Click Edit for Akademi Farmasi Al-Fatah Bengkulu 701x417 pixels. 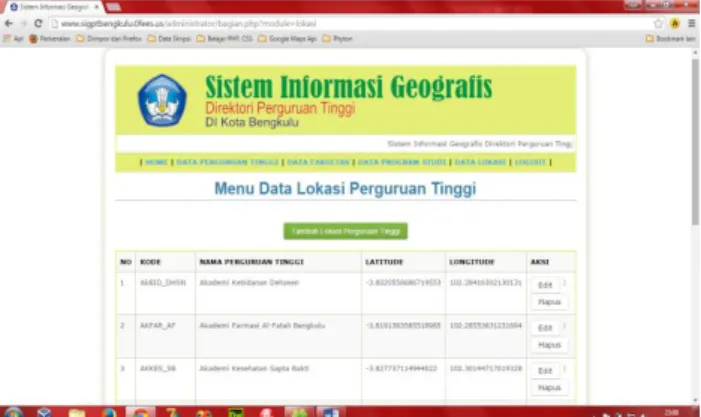pyautogui.click(x=545, y=328)
